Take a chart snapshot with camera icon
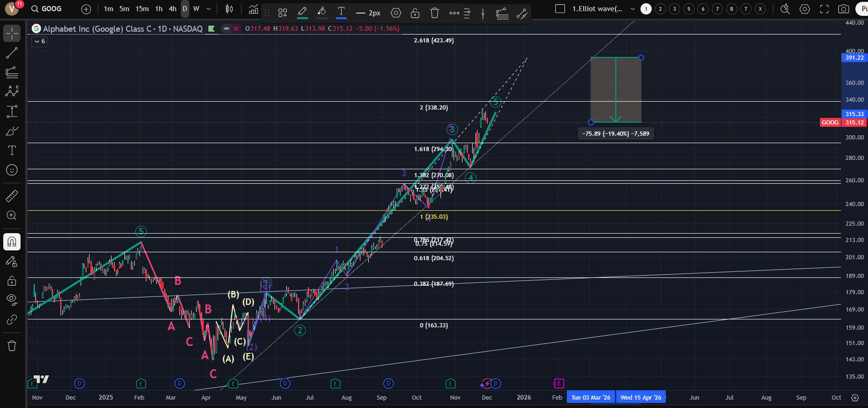 pos(843,9)
